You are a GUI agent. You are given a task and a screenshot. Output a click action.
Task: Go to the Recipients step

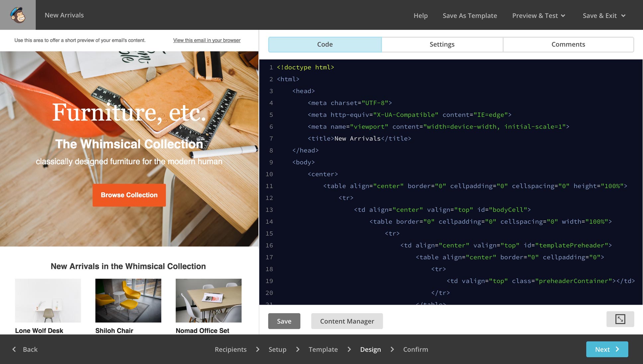(230, 349)
